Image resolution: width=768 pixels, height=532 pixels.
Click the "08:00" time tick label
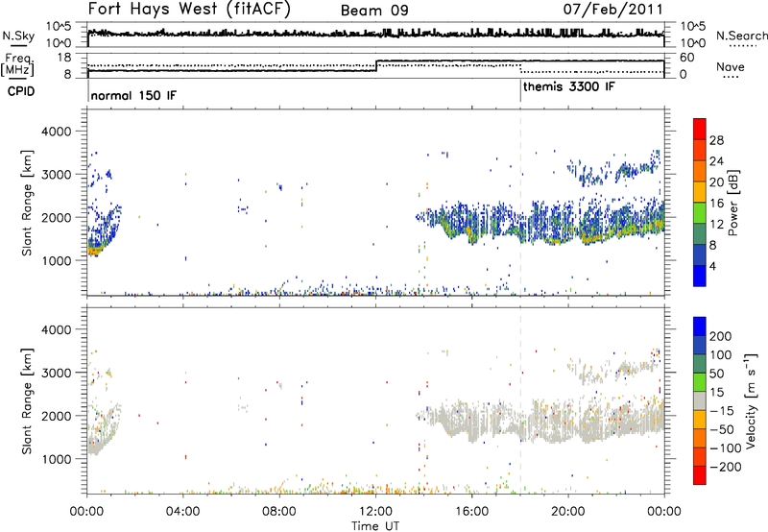coord(279,512)
